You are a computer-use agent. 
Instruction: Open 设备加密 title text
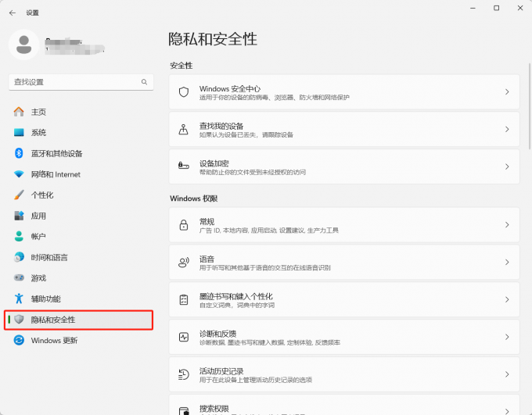pos(214,163)
